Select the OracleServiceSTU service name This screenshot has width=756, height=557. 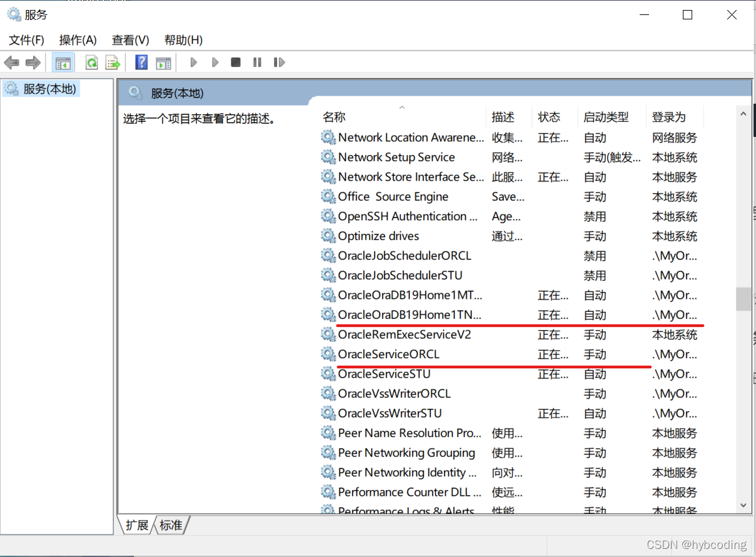point(384,374)
